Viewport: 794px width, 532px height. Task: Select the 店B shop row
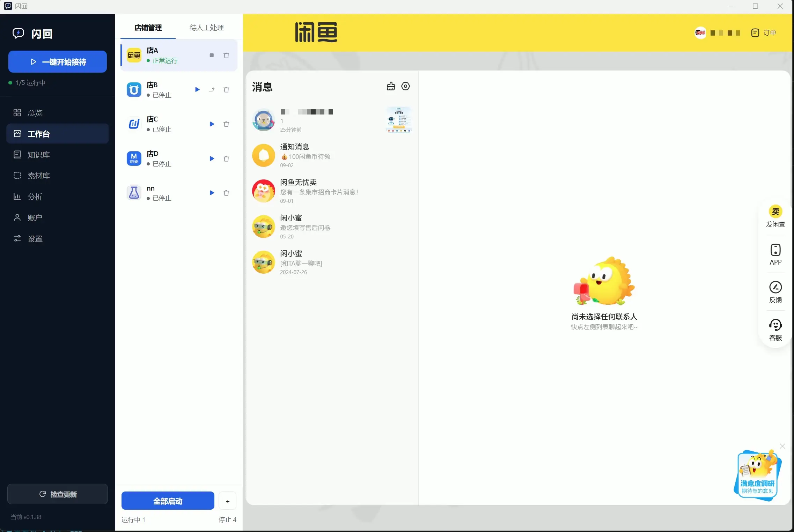coord(179,90)
